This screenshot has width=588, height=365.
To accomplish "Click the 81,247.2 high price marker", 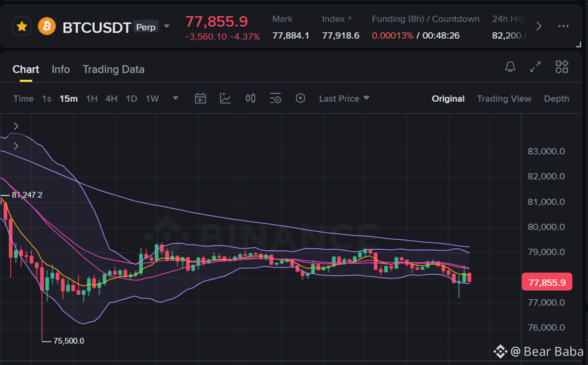I will pyautogui.click(x=27, y=195).
